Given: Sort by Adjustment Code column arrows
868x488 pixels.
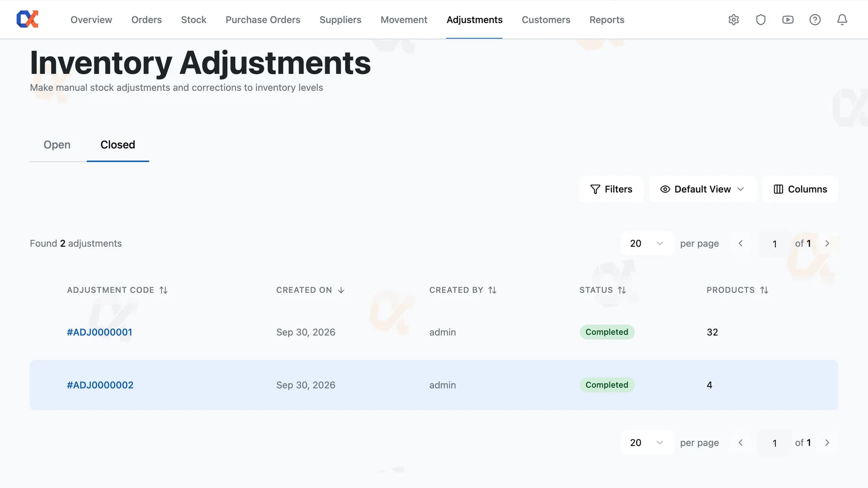Looking at the screenshot, I should coord(163,290).
